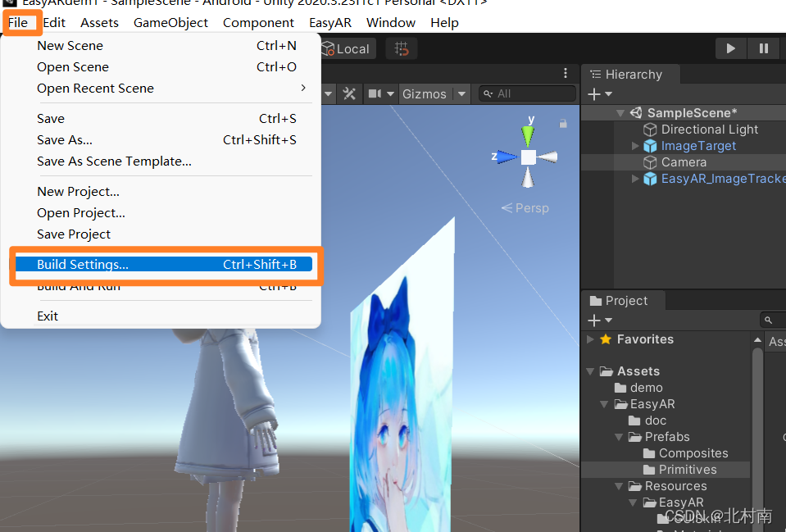Click the scene camera settings icon

pos(375,93)
